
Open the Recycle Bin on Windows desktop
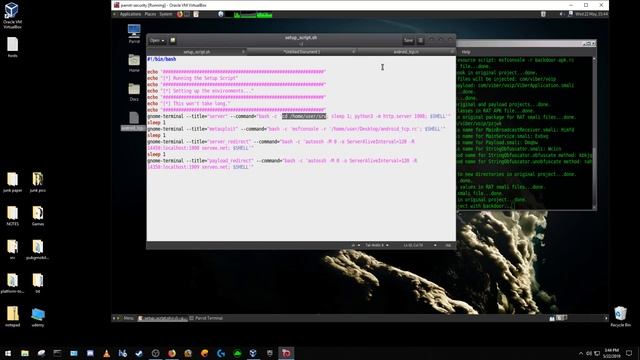click(620, 317)
